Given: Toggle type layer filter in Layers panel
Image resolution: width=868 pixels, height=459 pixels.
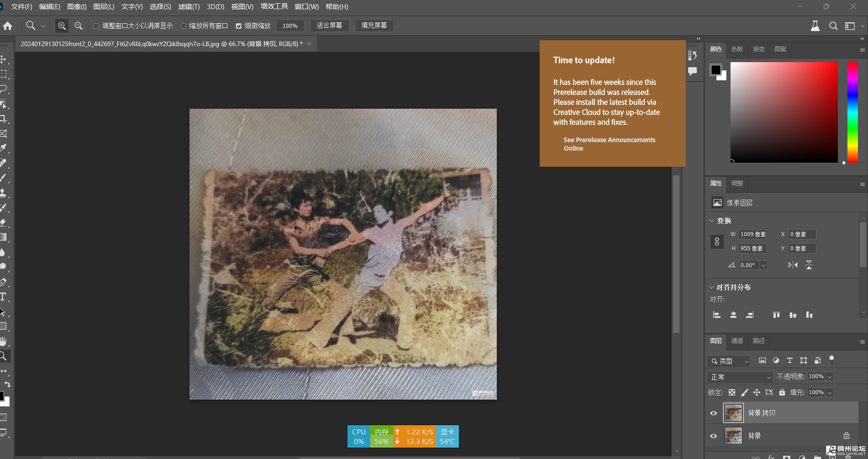Looking at the screenshot, I should coord(789,361).
